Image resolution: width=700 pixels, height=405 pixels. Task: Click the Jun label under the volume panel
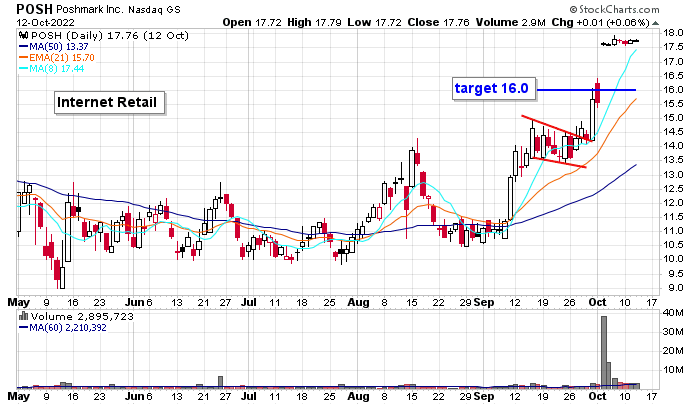tap(134, 397)
